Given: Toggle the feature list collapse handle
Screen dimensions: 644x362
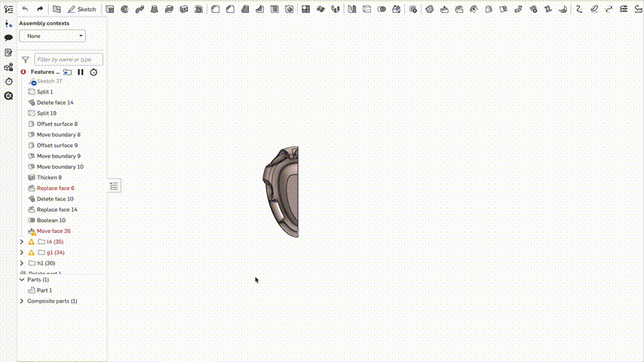Looking at the screenshot, I should (x=114, y=186).
